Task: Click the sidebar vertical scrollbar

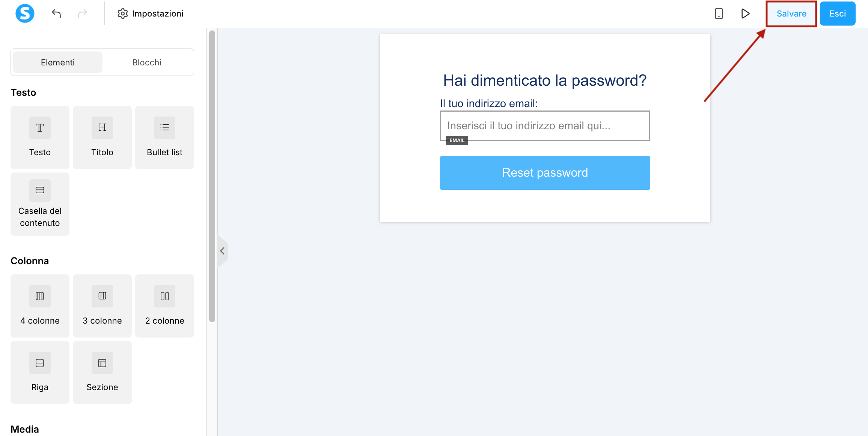Action: coord(212,177)
